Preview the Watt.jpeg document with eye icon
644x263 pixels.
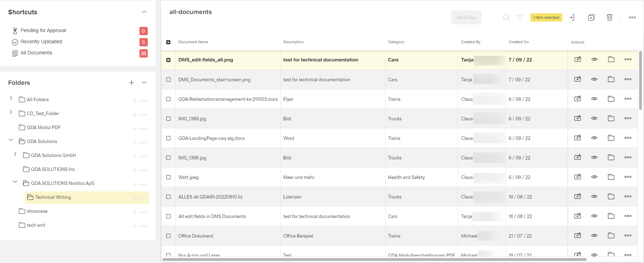coord(594,177)
